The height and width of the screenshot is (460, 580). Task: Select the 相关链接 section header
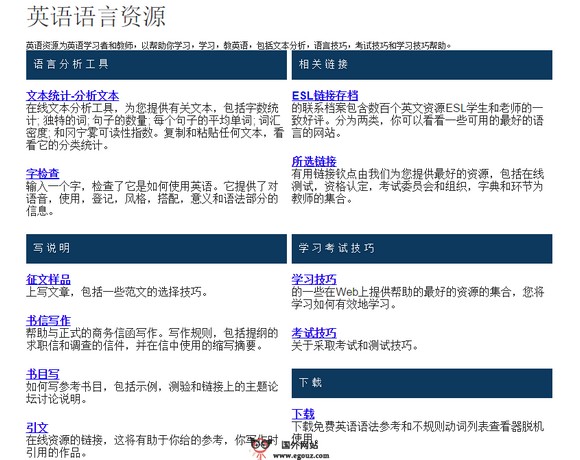pos(422,65)
